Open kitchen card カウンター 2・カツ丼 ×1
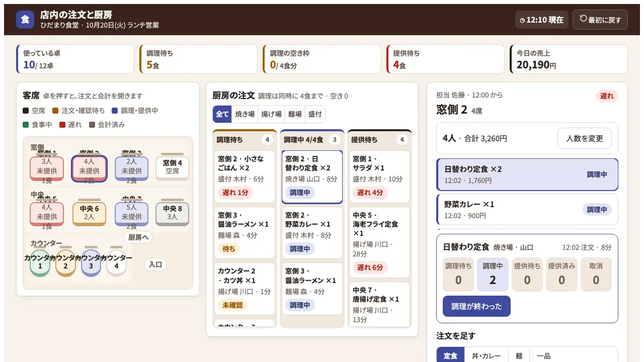 [x=245, y=289]
